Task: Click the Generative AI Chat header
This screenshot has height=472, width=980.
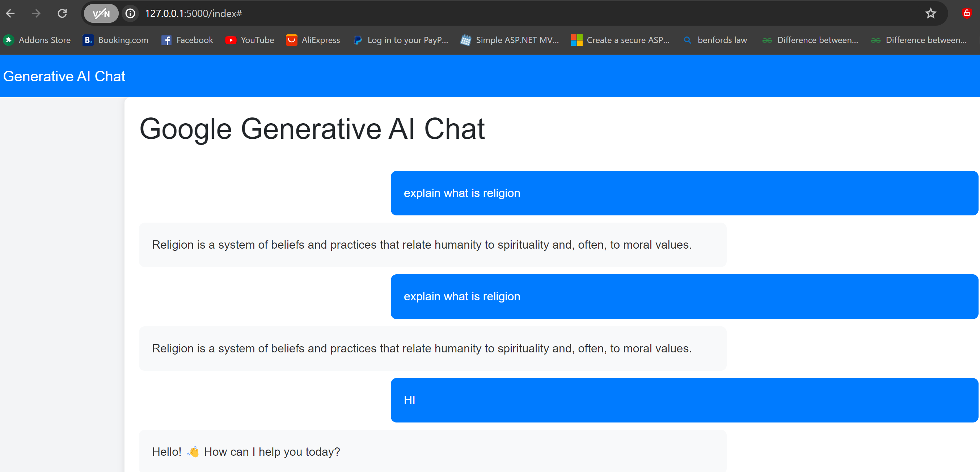Action: pyautogui.click(x=64, y=76)
